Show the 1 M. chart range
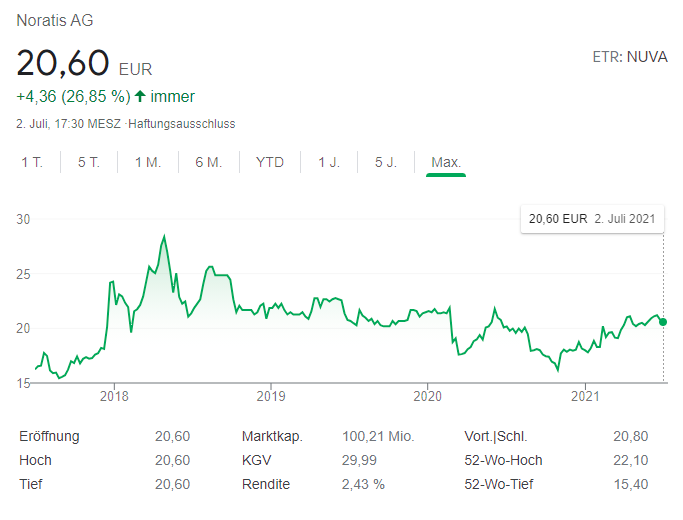Screen dimensions: 683x520 (x=148, y=162)
